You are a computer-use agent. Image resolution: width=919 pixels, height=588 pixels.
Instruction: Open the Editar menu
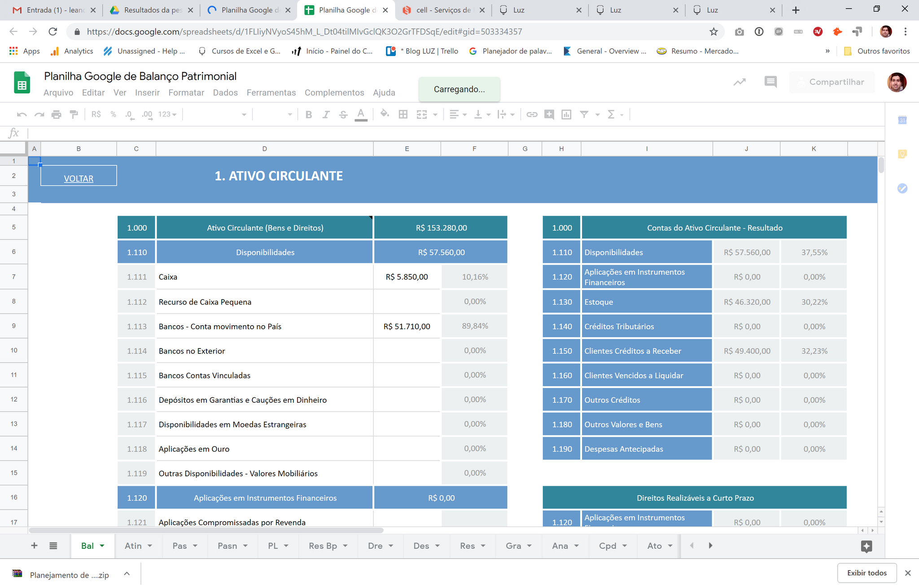[x=93, y=93]
